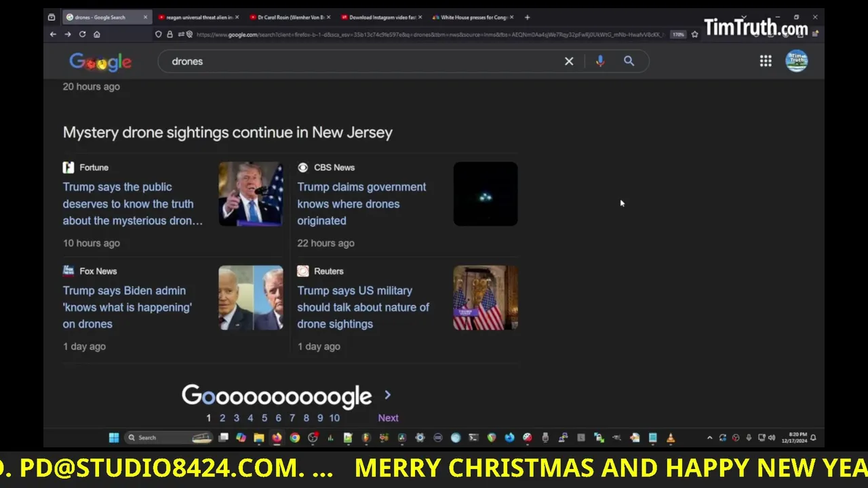Open the notification bell in the system tray
The height and width of the screenshot is (488, 868).
click(x=813, y=438)
